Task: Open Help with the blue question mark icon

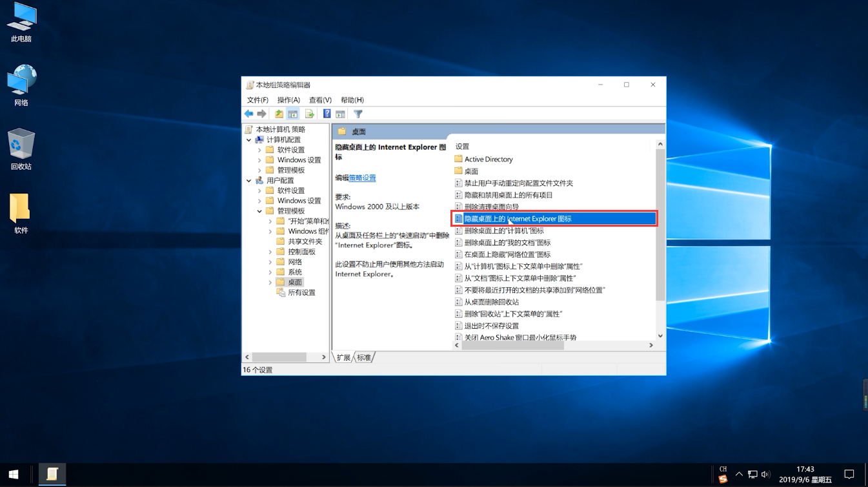Action: pyautogui.click(x=327, y=114)
